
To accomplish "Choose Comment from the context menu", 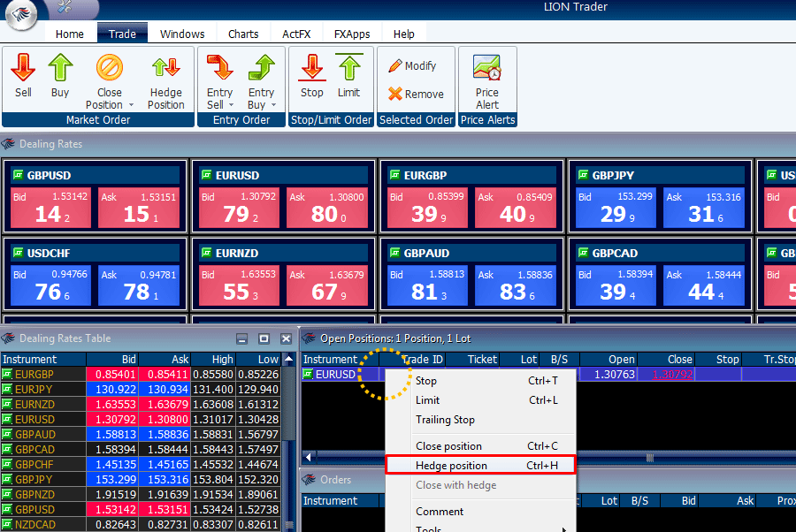I will (481, 511).
